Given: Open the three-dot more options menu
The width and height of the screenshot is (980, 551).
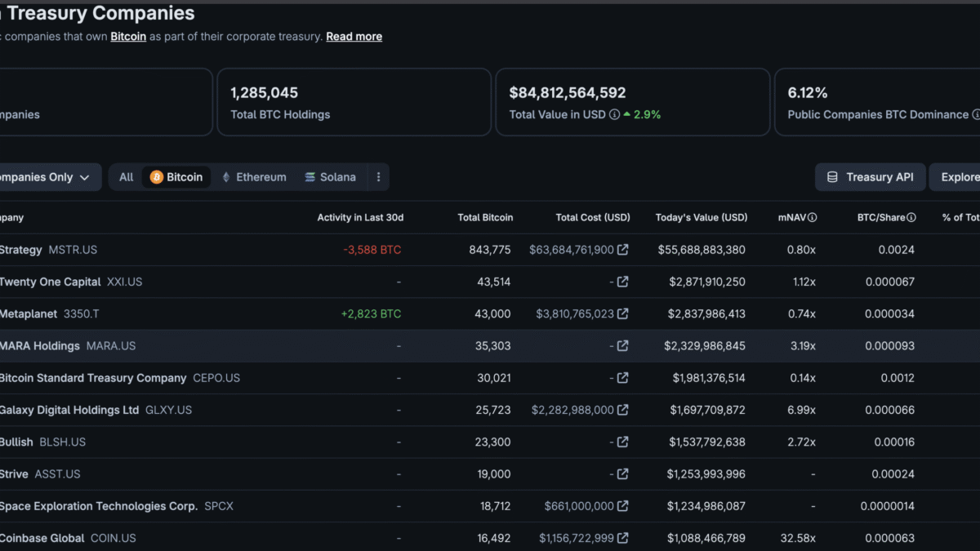Looking at the screenshot, I should [378, 177].
